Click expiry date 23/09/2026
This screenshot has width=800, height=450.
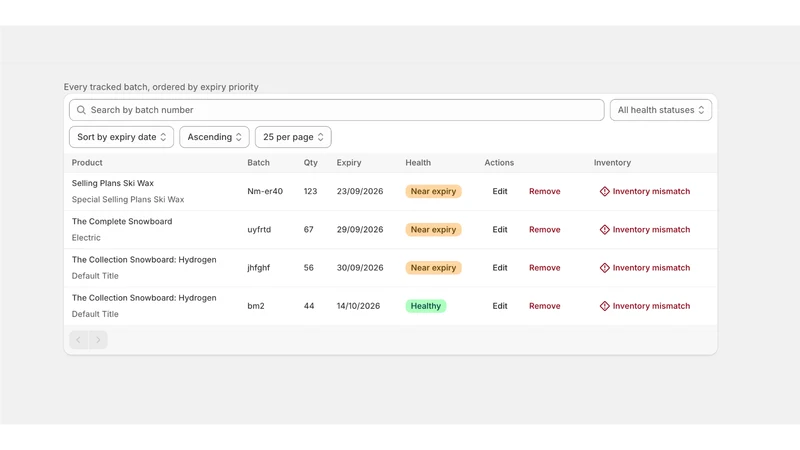point(360,191)
